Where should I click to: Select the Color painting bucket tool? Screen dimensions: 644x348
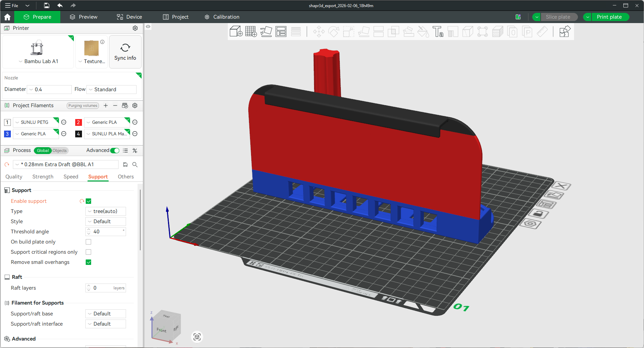coord(423,32)
